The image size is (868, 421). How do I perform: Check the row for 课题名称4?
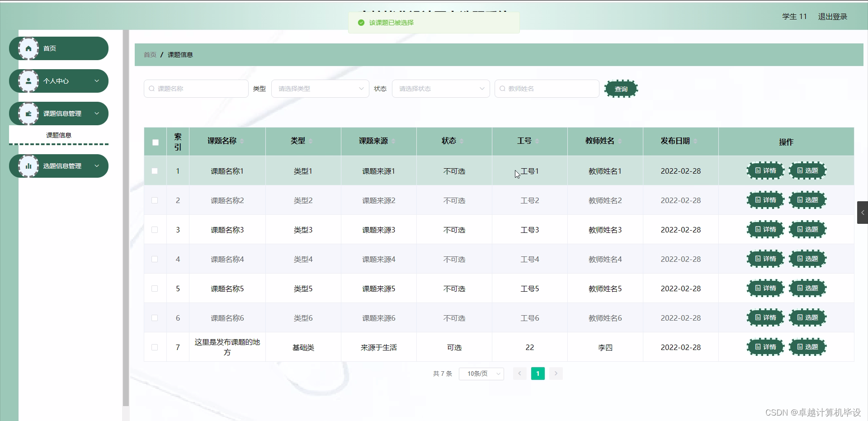click(x=155, y=259)
